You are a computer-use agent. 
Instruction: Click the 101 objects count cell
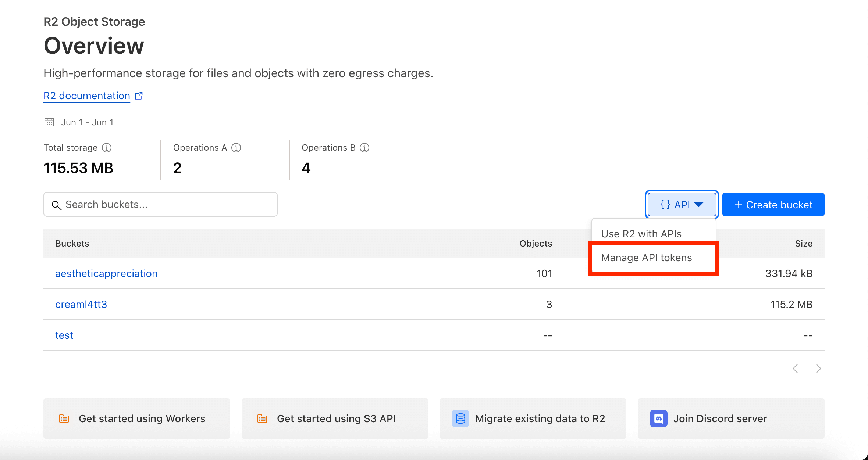click(544, 273)
